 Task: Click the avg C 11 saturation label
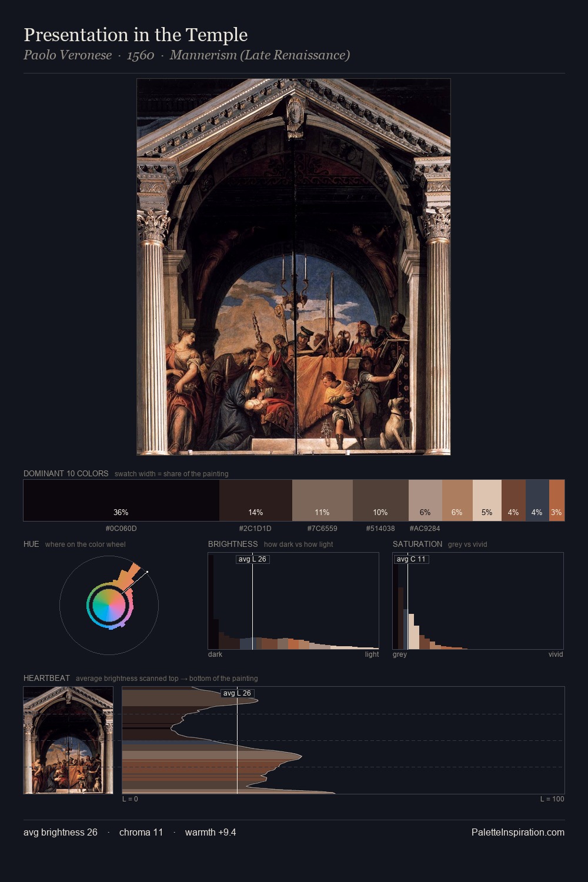[411, 559]
